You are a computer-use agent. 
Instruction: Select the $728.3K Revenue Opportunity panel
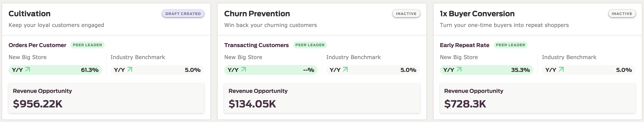[538, 98]
